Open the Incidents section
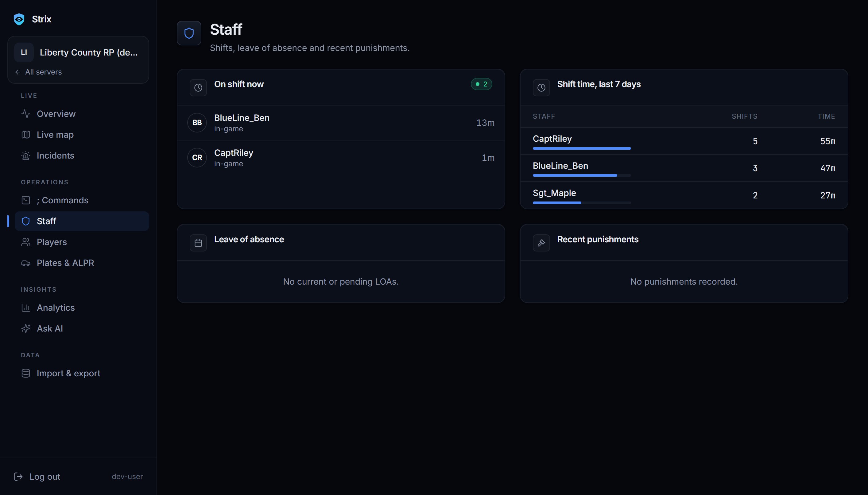 point(82,155)
